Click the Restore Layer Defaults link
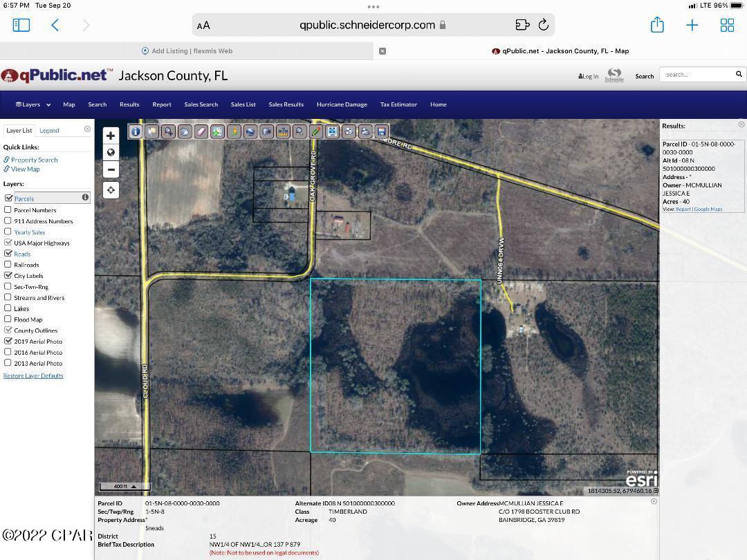 (33, 375)
